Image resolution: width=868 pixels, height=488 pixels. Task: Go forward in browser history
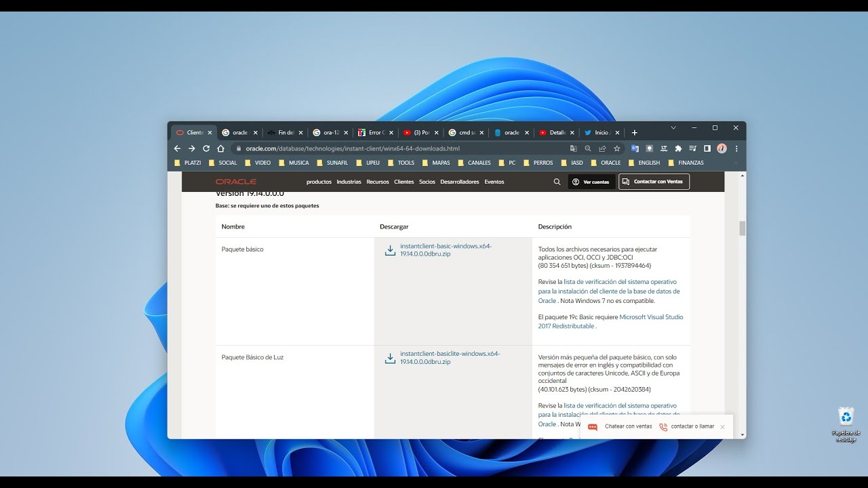pos(192,148)
